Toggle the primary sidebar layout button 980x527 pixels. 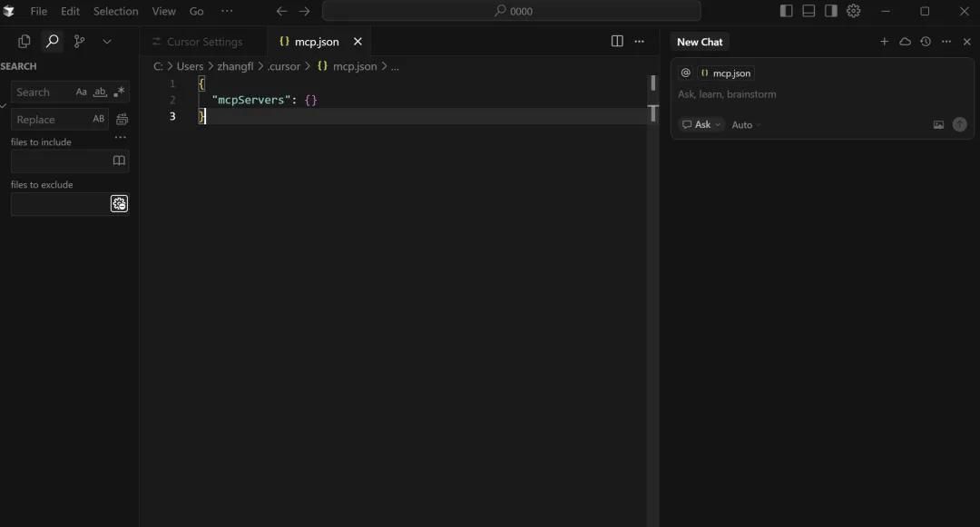[x=786, y=11]
